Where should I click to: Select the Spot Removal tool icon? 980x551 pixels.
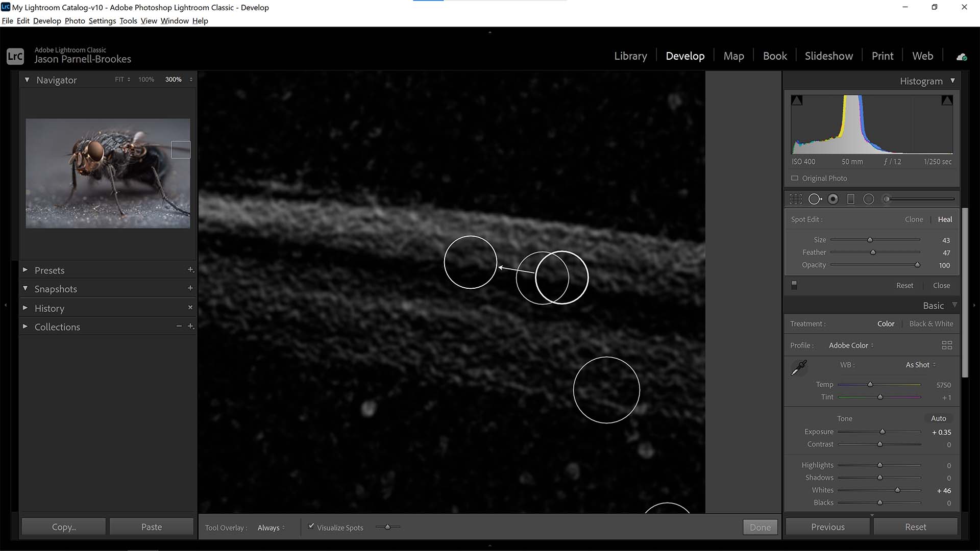815,199
